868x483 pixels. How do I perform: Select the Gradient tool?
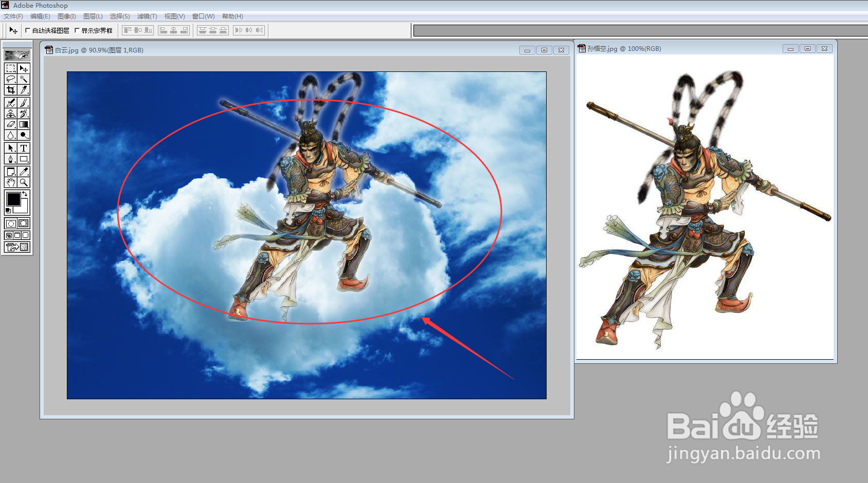[x=24, y=124]
